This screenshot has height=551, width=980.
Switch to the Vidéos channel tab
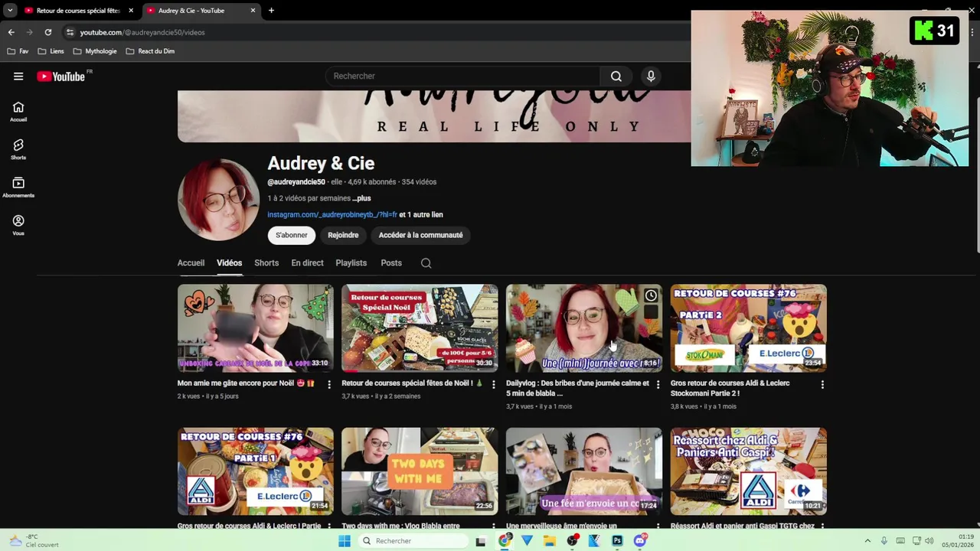click(229, 263)
